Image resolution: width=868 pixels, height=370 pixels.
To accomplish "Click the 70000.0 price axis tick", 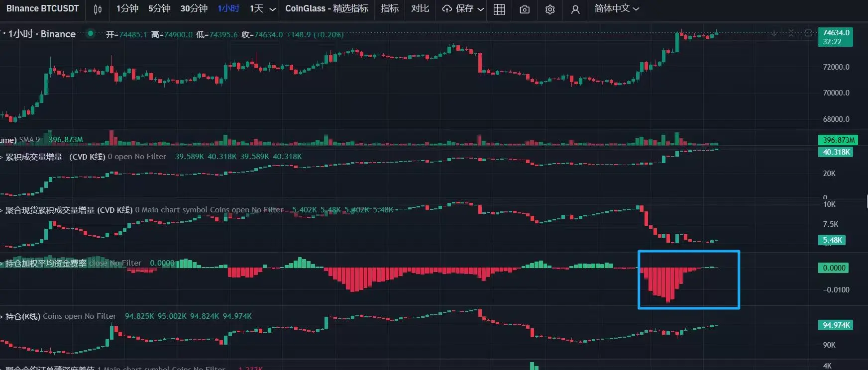I will click(836, 93).
